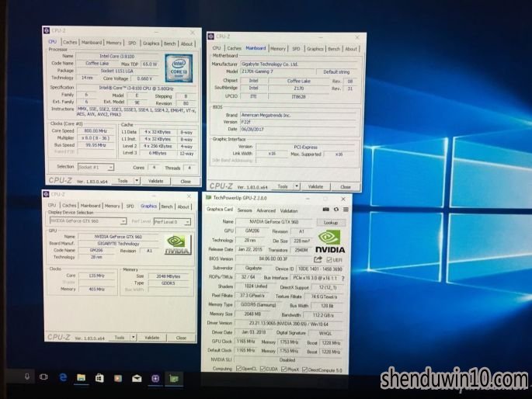Click the Lookup button in GPU-Z
This screenshot has height=399, width=532.
[x=331, y=222]
